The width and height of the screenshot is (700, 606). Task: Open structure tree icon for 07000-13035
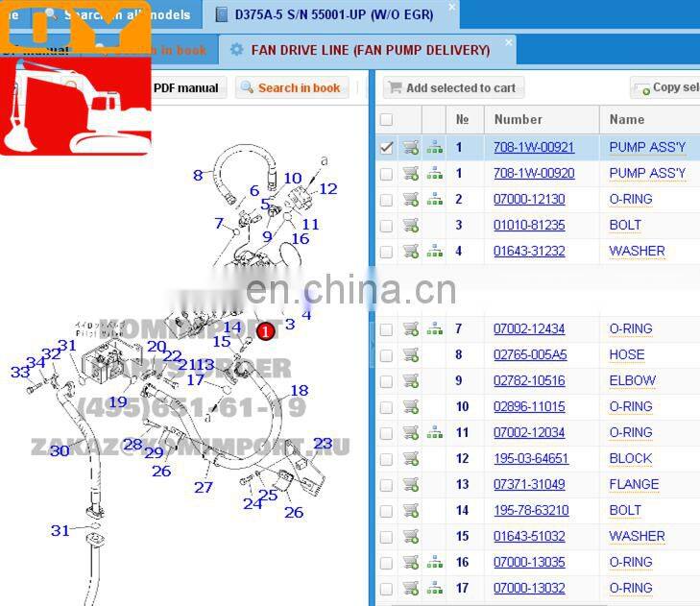(x=435, y=562)
